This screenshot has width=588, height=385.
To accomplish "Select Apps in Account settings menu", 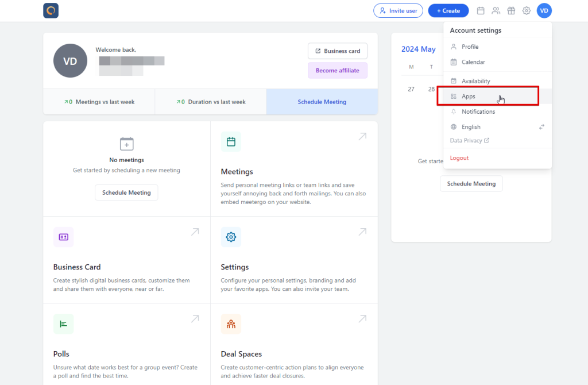I will click(469, 97).
